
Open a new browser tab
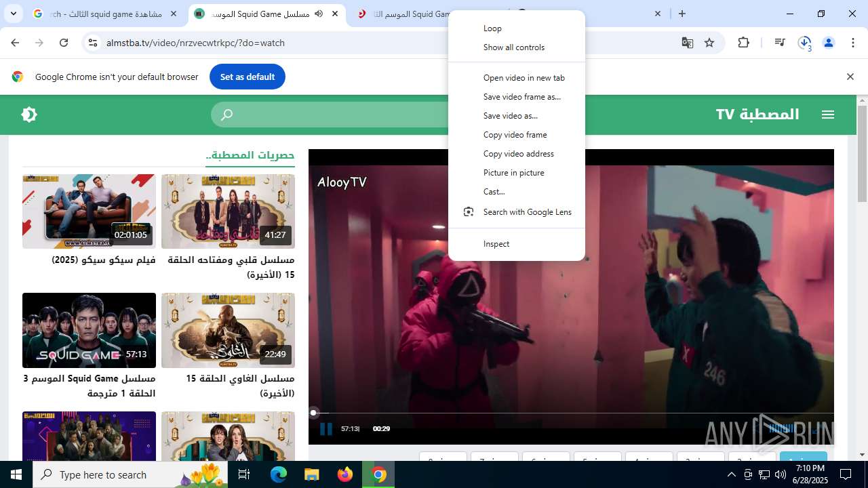[682, 14]
